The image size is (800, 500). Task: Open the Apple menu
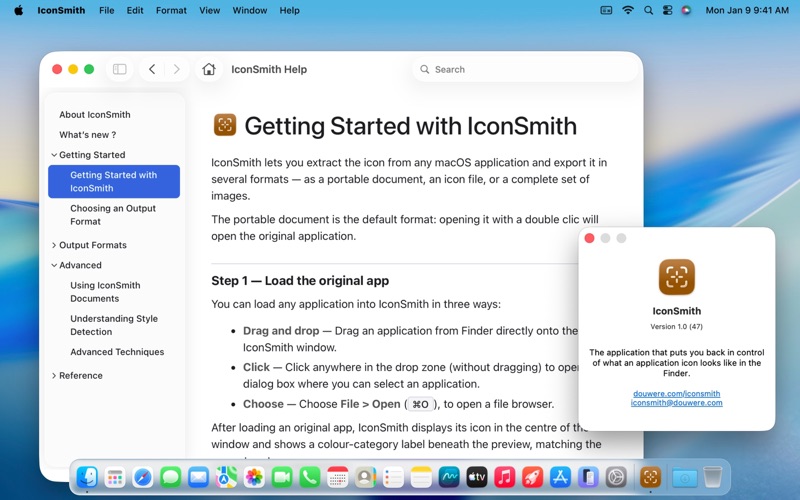(19, 10)
